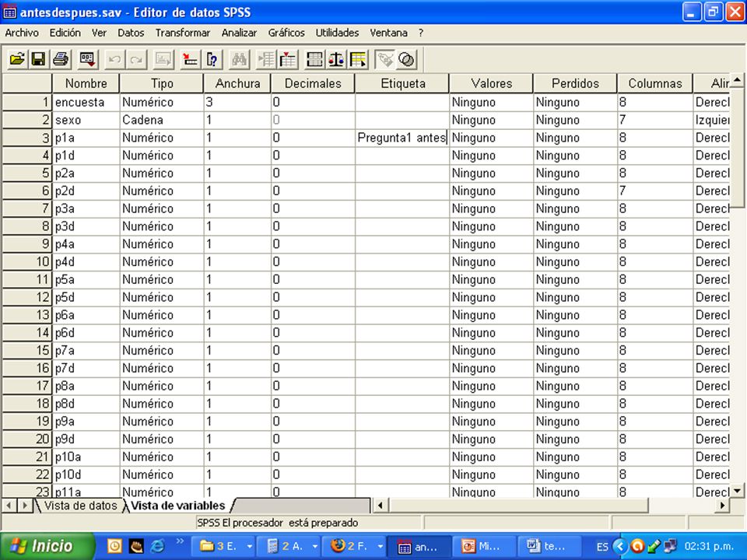Open the folder taskbar group dropdown
The image size is (747, 560).
pyautogui.click(x=250, y=546)
